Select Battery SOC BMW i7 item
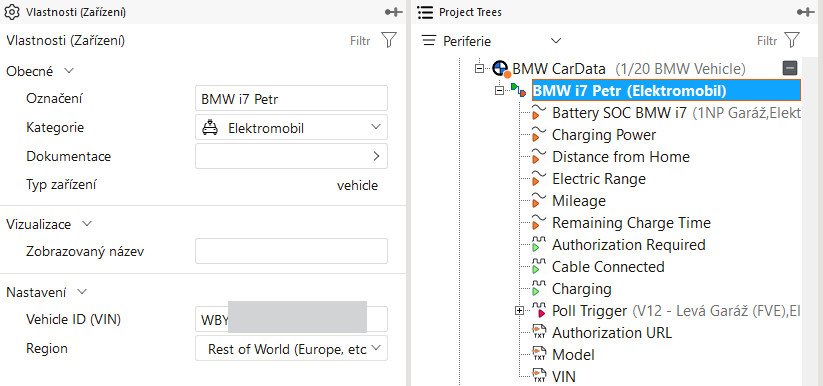 (619, 113)
